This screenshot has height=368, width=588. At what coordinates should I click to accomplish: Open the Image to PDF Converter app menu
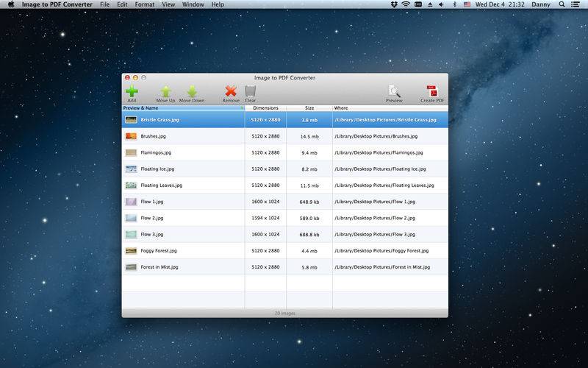[57, 4]
